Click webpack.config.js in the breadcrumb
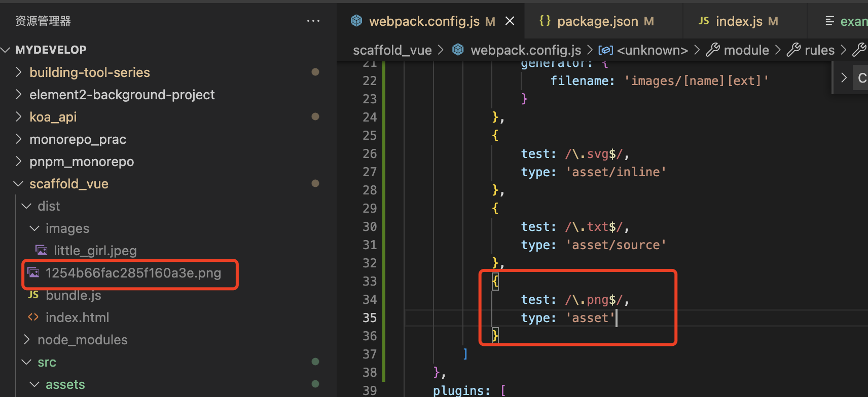Screen dimensions: 868x397 526,50
